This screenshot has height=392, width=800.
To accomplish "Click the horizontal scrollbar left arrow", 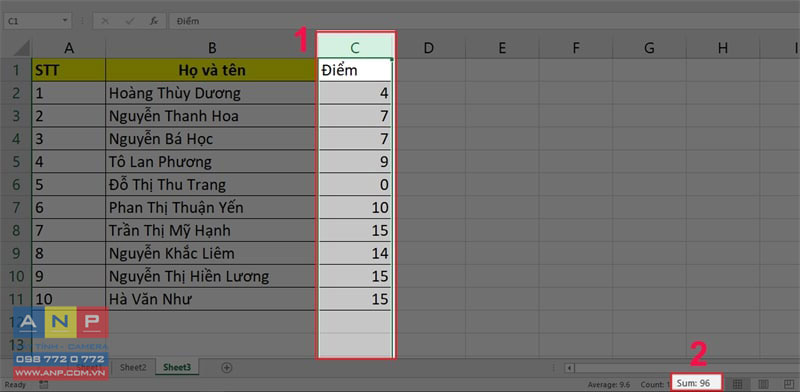I will click(570, 368).
